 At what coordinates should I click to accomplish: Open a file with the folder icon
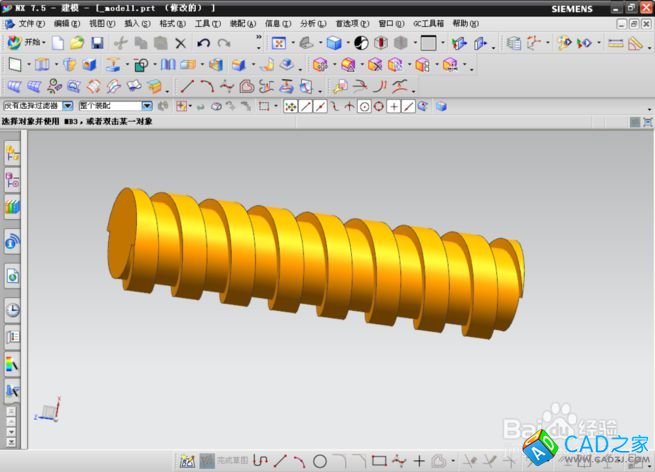coord(77,43)
